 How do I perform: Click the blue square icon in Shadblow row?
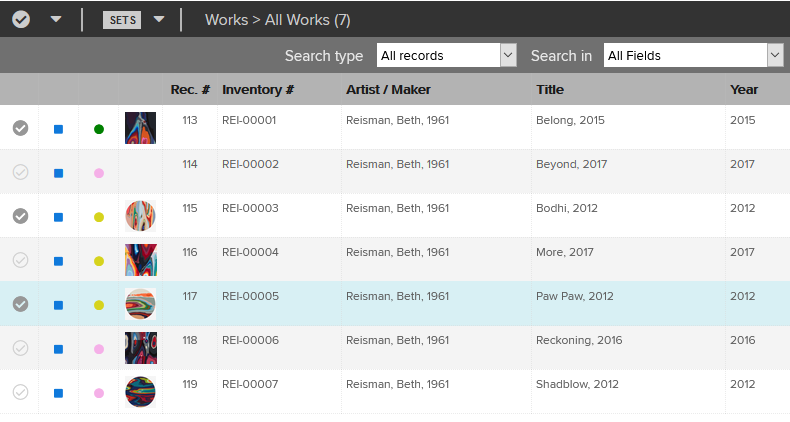coord(58,393)
